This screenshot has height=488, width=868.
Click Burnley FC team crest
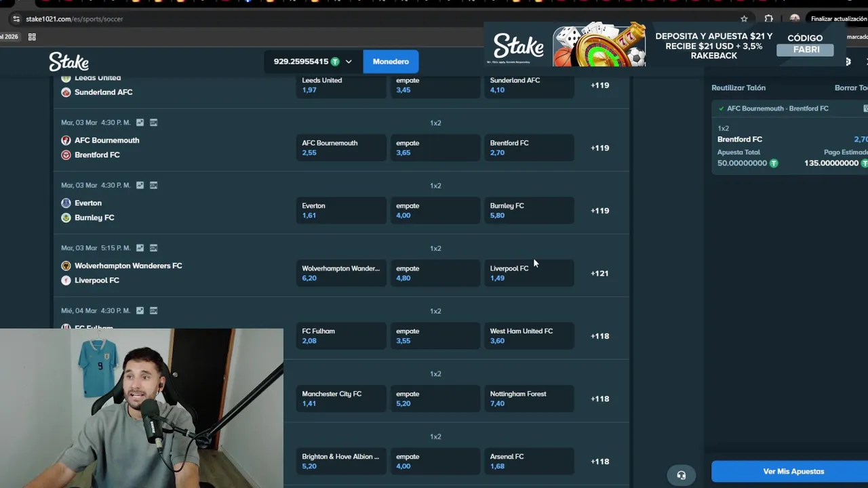66,218
